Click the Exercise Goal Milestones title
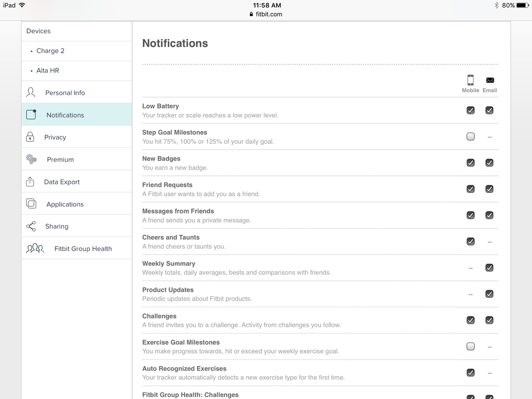532x399 pixels. click(x=181, y=343)
